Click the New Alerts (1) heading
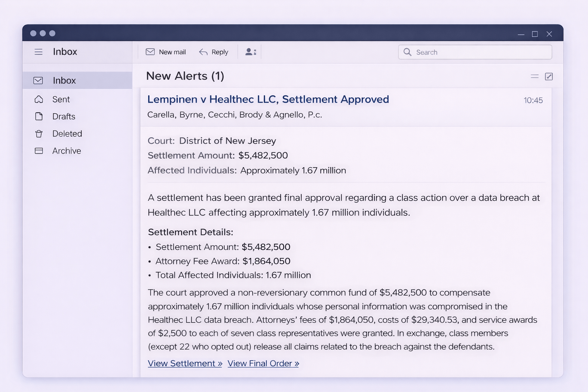Viewport: 588px width, 392px height. tap(185, 76)
